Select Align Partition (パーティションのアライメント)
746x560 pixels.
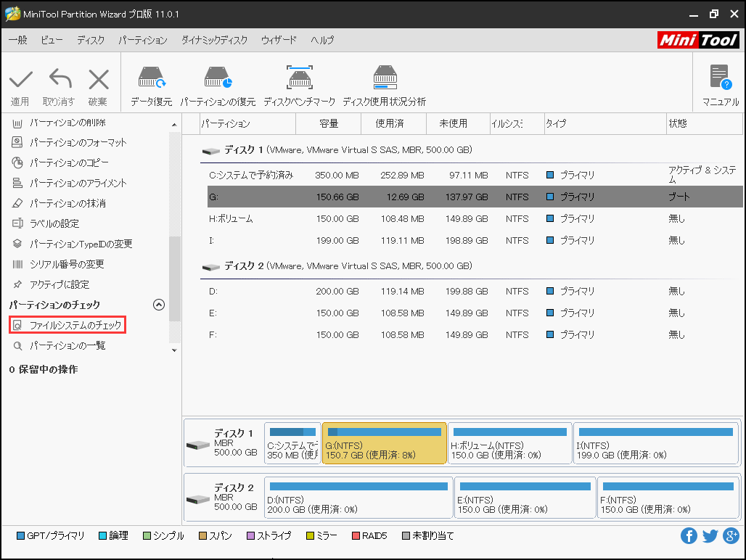[69, 183]
